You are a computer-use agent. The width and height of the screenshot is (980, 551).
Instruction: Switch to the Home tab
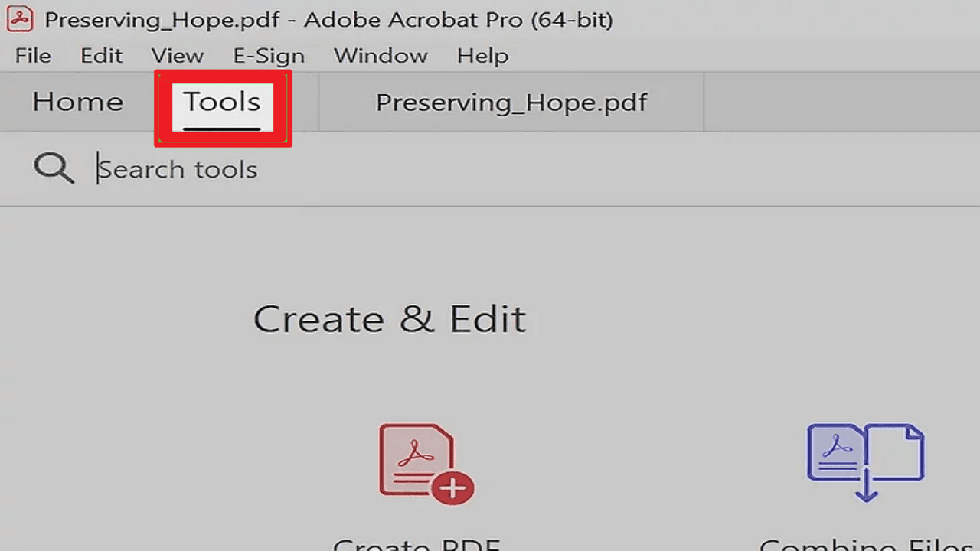pos(77,102)
